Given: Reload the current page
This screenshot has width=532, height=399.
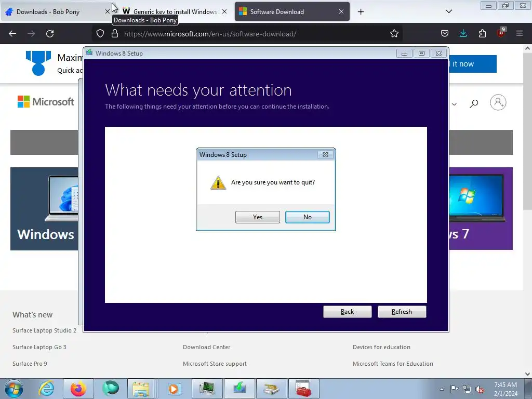Looking at the screenshot, I should (x=50, y=34).
